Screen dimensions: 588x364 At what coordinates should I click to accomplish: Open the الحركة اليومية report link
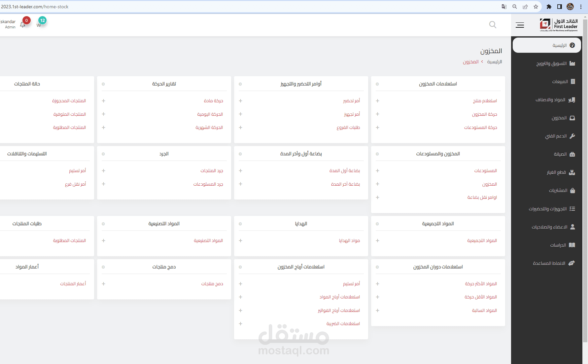pyautogui.click(x=210, y=114)
